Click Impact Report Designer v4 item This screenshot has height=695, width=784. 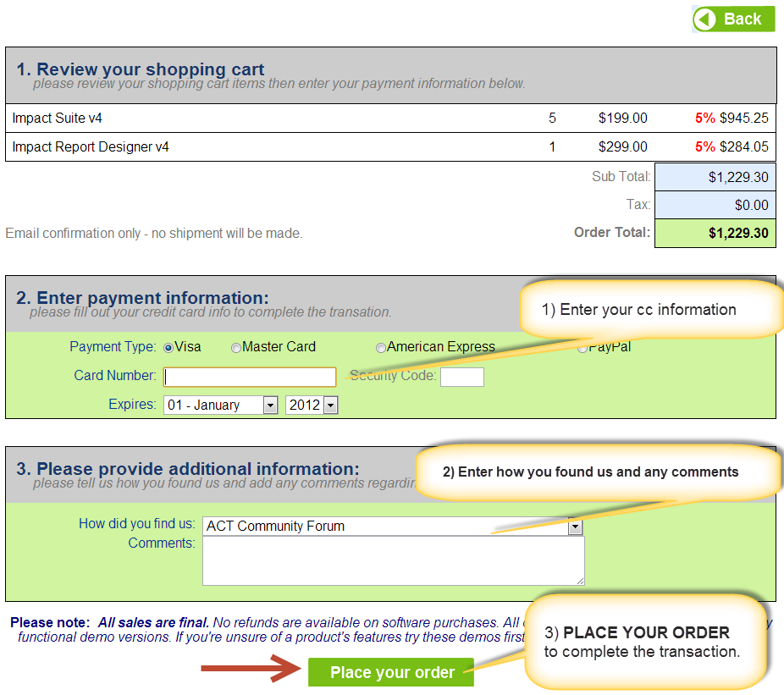point(91,147)
